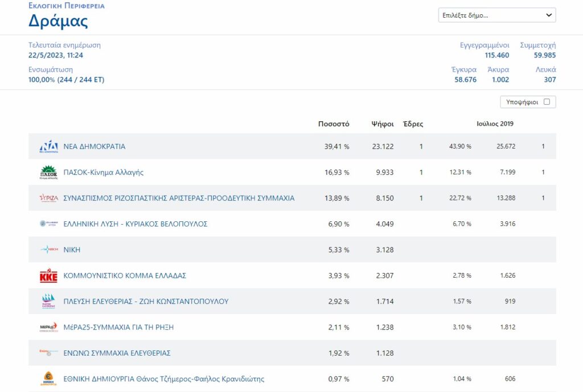The image size is (583, 392).
Task: Click the ΕΛΛΗΝΙΚΗ ΛΥΣΗ - ΚΥΡΙΑΚΟΣ ΒΕΛΟΠΟΥΛΟΣ link
Action: [x=135, y=224]
